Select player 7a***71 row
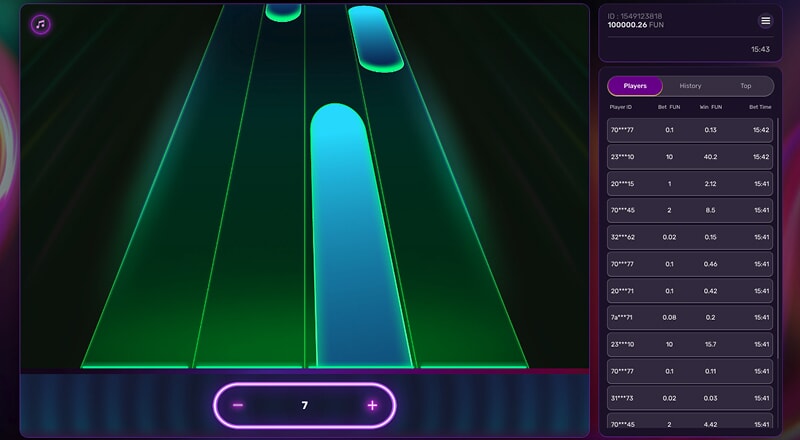The image size is (800, 440). click(690, 317)
